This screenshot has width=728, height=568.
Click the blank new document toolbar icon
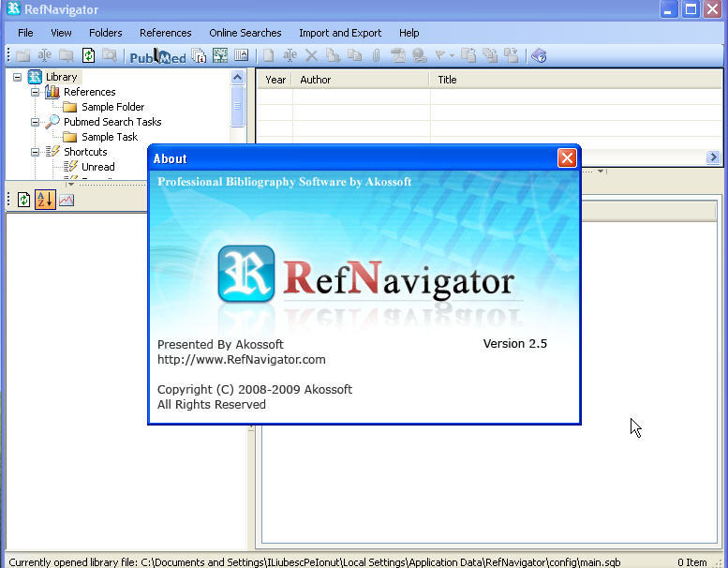tap(268, 55)
